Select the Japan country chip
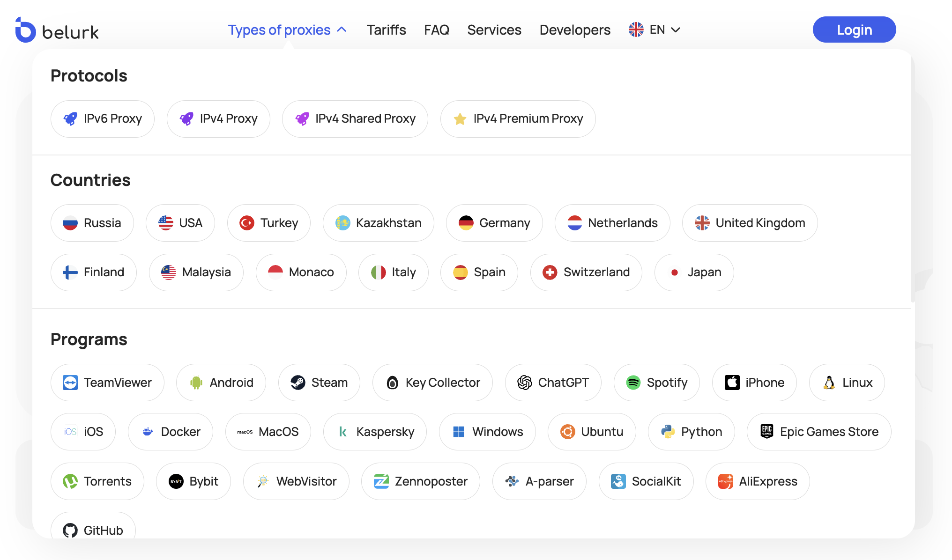Viewport: 952px width, 560px height. click(694, 273)
